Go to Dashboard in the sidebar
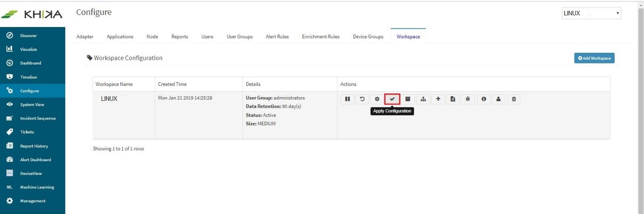644x214 pixels. tap(33, 63)
